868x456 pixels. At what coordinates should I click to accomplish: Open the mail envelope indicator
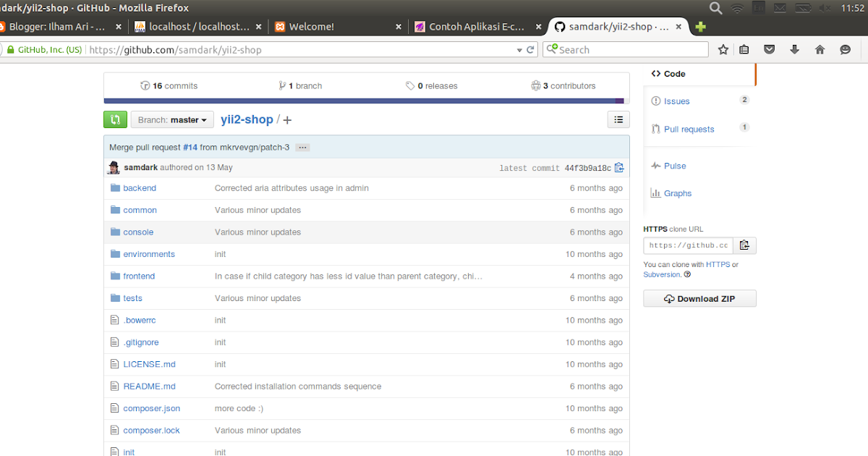click(x=780, y=9)
